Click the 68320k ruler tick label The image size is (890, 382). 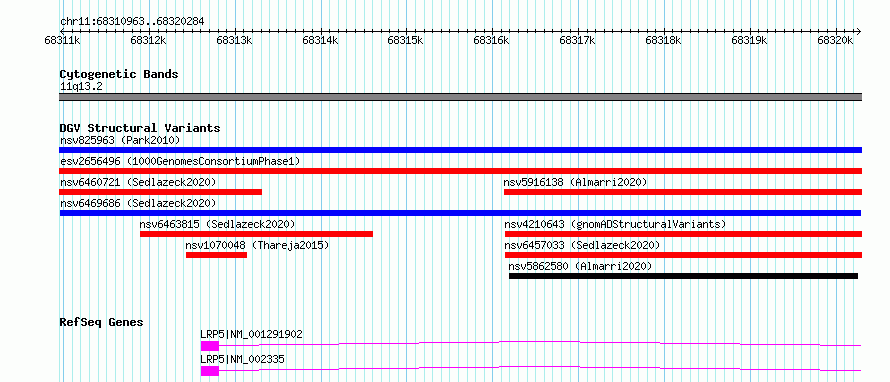pos(835,40)
